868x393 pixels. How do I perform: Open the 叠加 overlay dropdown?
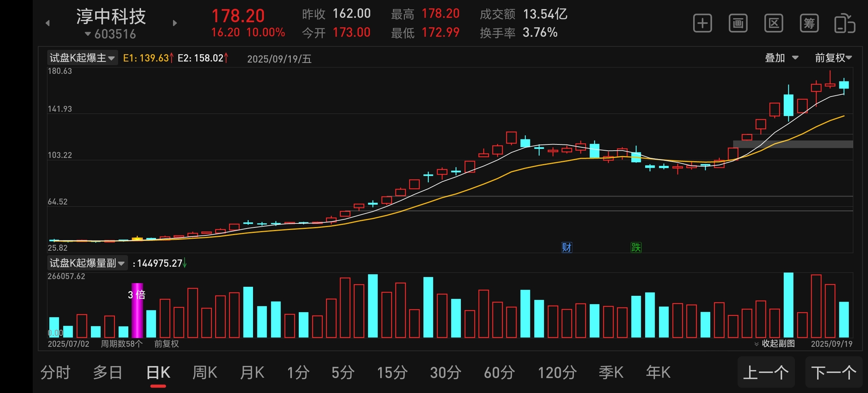click(781, 58)
